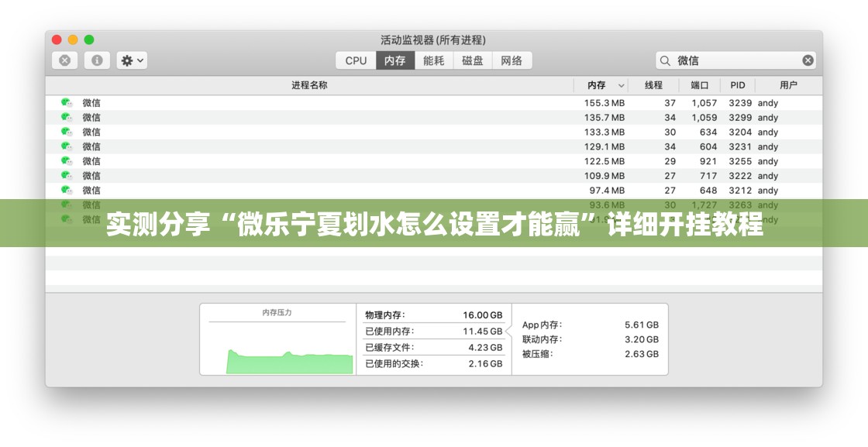Click the WeChat icon in the PID 3231 row
Screen dimensions: 868x447
click(x=67, y=146)
